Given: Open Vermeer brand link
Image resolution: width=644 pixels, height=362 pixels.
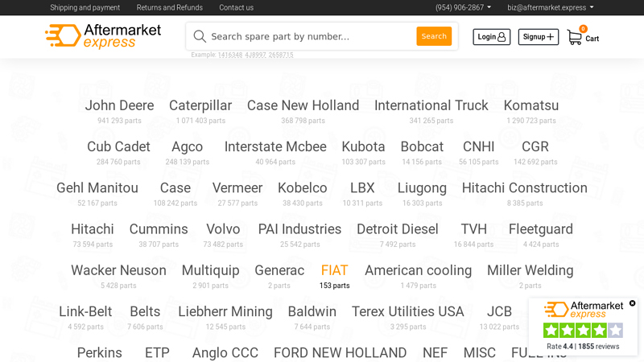Looking at the screenshot, I should [x=237, y=187].
